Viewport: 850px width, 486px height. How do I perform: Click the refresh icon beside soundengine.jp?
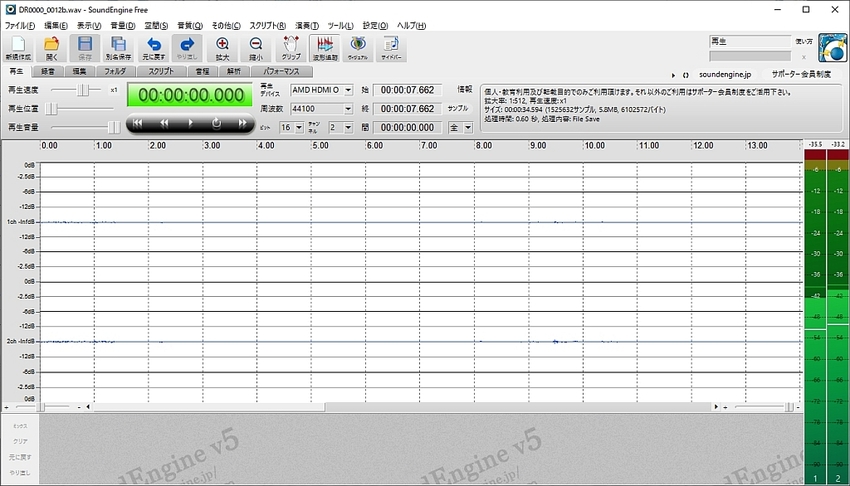686,75
